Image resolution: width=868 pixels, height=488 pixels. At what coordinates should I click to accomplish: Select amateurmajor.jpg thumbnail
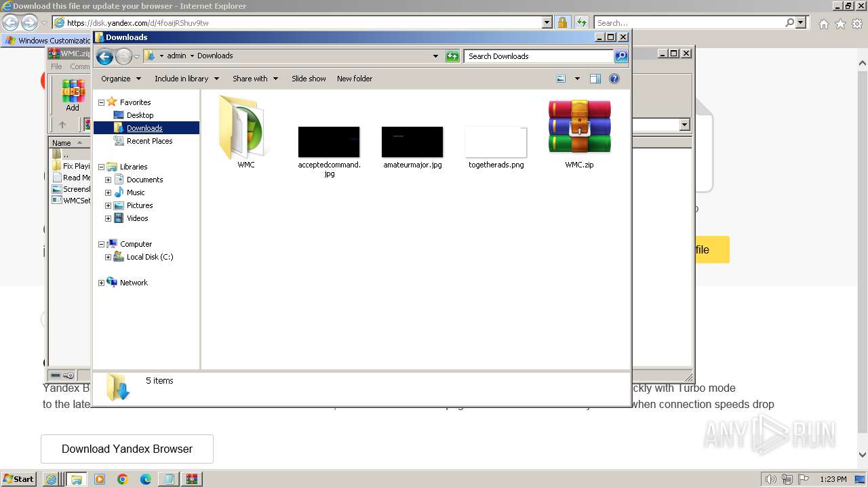pos(412,142)
